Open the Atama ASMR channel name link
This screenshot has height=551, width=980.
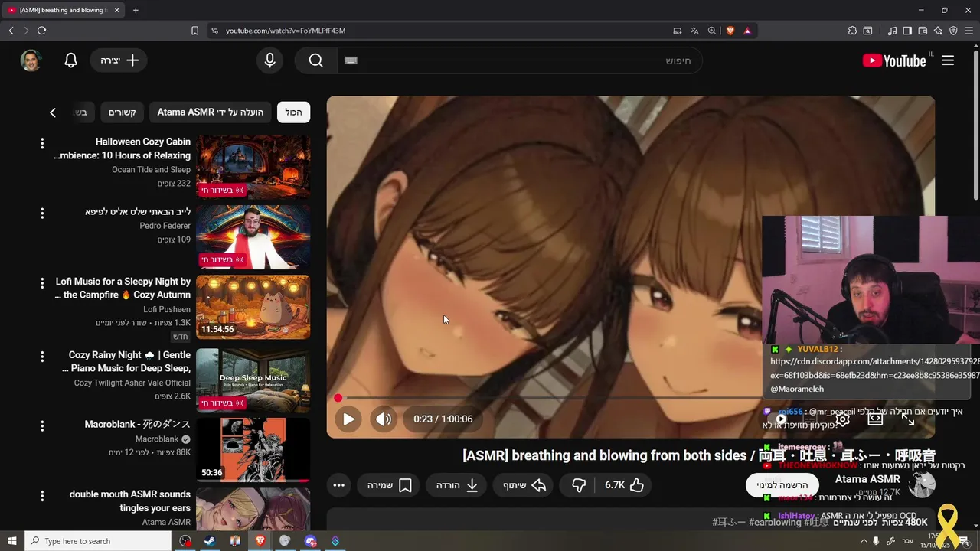pos(867,479)
